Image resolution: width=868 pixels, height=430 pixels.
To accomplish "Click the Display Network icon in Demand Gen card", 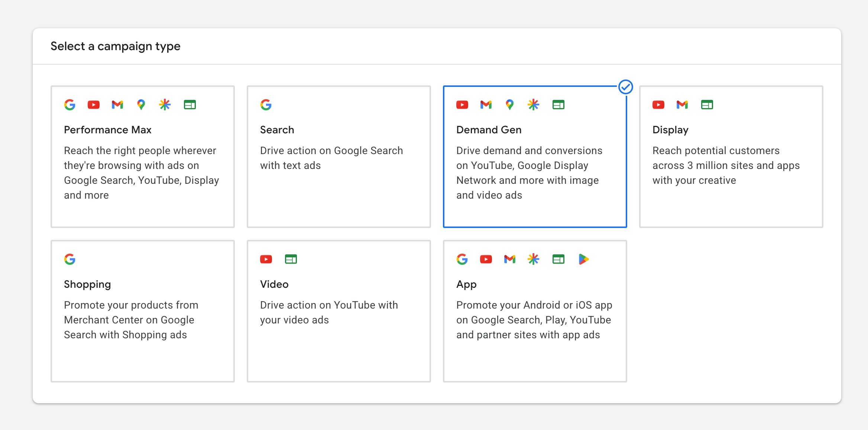I will tap(558, 105).
